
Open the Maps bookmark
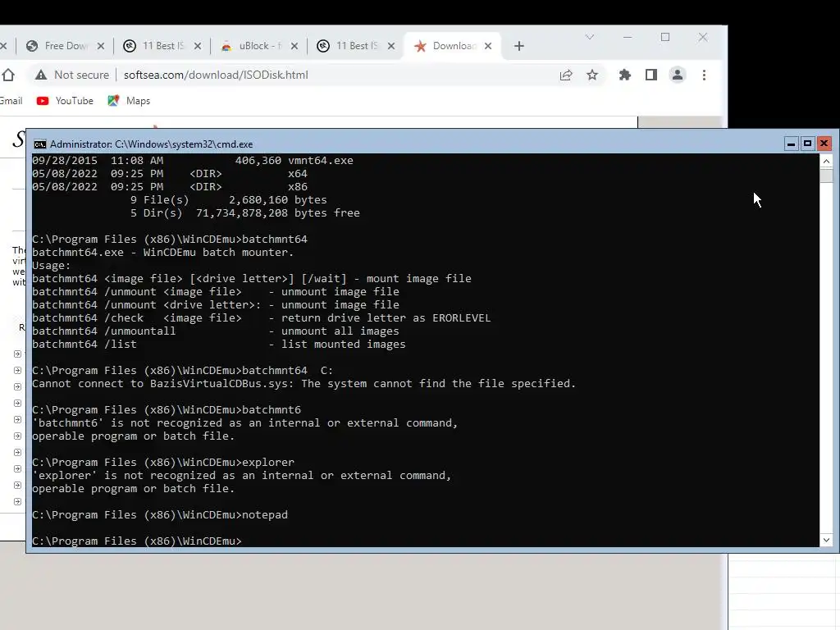pyautogui.click(x=129, y=101)
